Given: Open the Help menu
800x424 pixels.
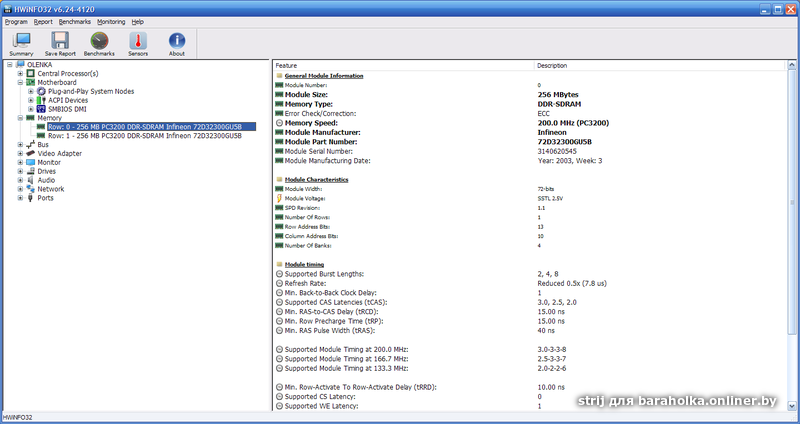Looking at the screenshot, I should pos(138,22).
